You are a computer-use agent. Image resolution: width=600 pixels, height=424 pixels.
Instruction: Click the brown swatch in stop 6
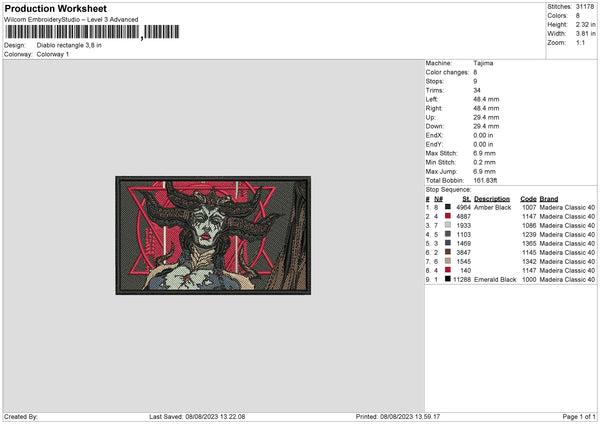[448, 252]
